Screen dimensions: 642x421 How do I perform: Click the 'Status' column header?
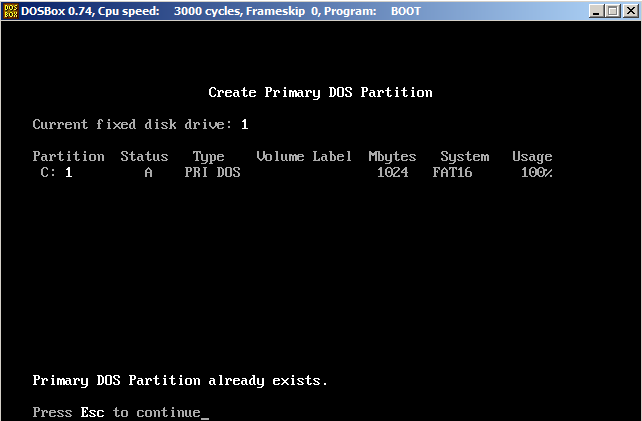144,156
